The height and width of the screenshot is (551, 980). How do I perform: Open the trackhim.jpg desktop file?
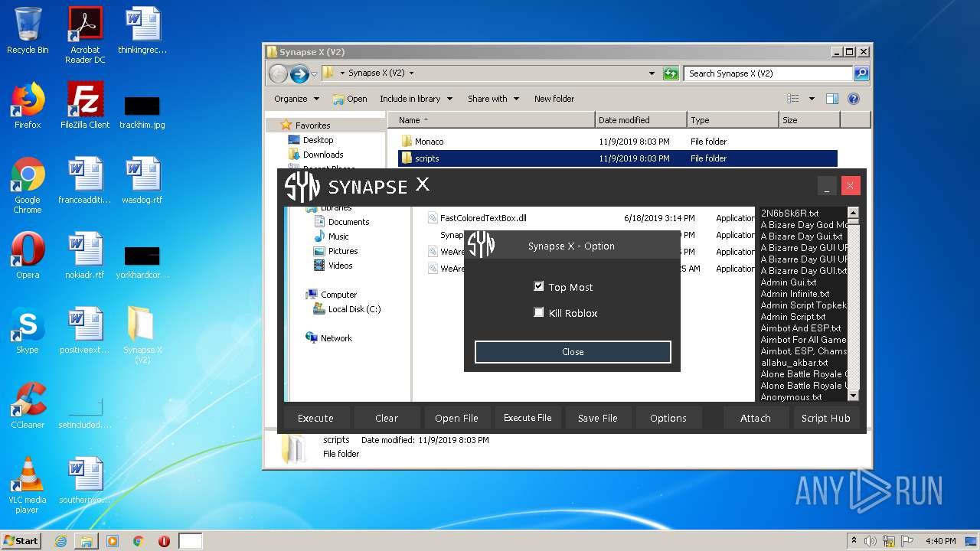coord(142,112)
